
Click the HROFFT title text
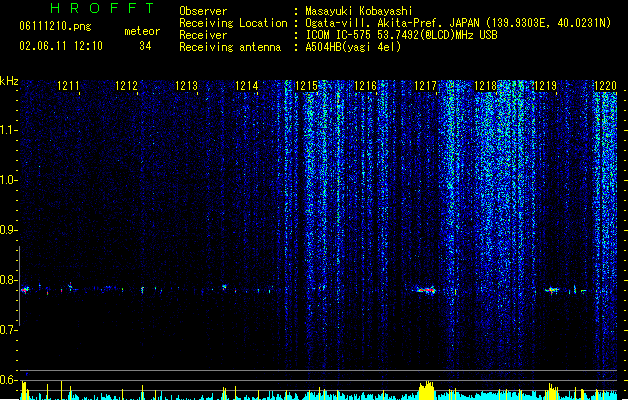[x=103, y=8]
